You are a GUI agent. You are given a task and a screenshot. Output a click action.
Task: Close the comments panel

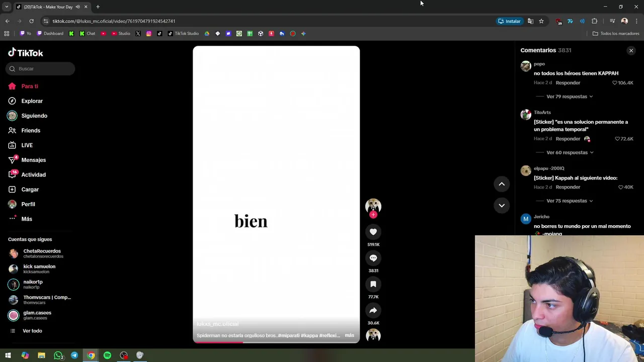point(631,50)
